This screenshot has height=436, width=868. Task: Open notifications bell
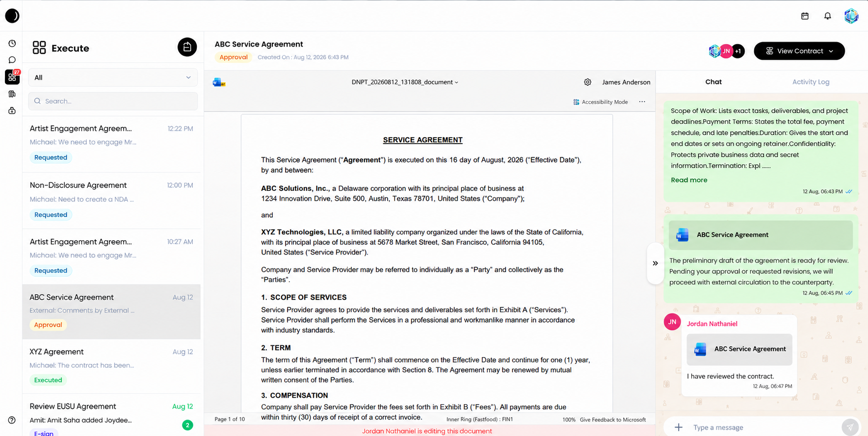click(x=827, y=16)
